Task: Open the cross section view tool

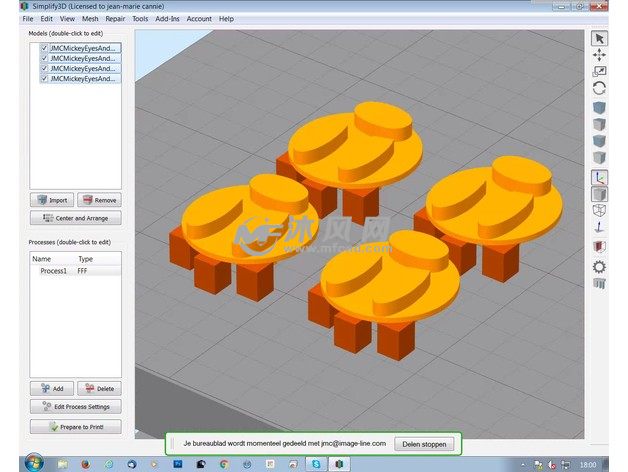Action: pos(599,247)
